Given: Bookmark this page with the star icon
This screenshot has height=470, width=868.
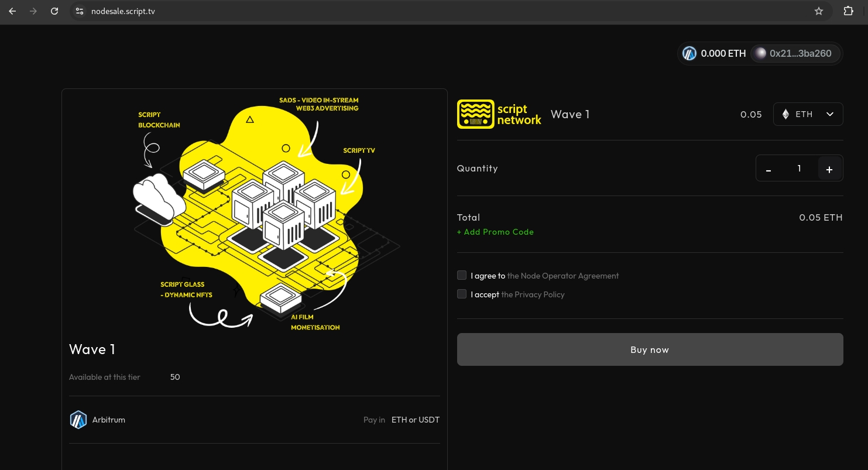Looking at the screenshot, I should (818, 11).
